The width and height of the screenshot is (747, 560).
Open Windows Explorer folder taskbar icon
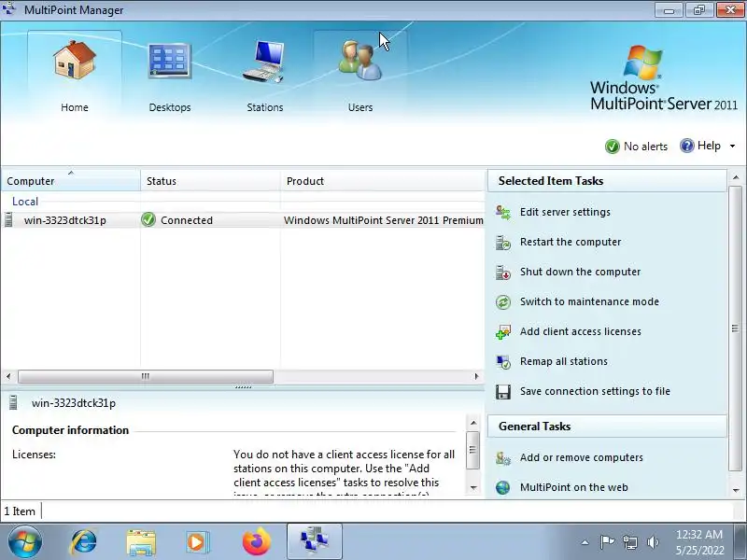tap(141, 542)
